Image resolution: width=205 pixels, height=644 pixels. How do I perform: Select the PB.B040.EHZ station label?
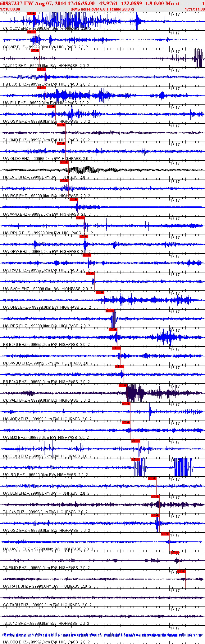point(47,345)
